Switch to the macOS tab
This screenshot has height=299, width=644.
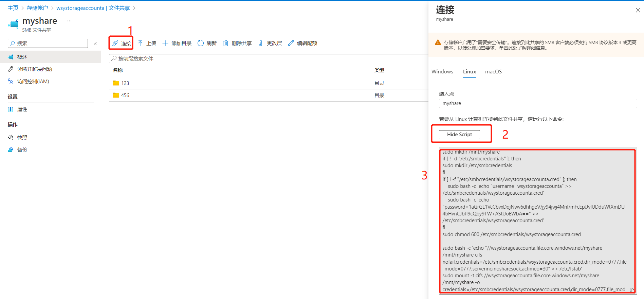493,71
